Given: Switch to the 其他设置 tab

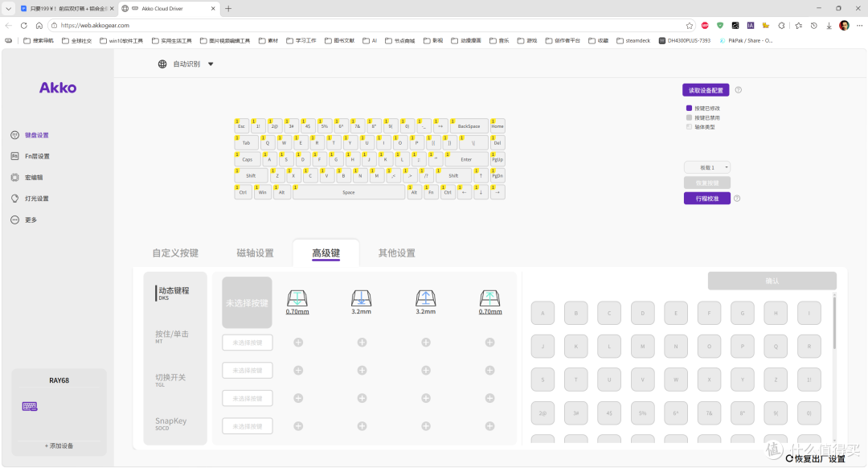Looking at the screenshot, I should tap(397, 253).
